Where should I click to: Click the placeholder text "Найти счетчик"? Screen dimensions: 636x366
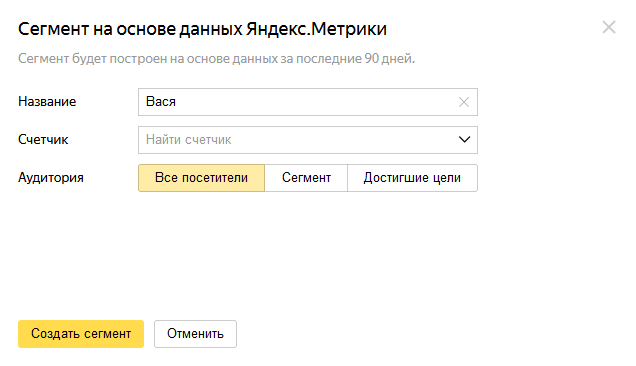coord(189,140)
